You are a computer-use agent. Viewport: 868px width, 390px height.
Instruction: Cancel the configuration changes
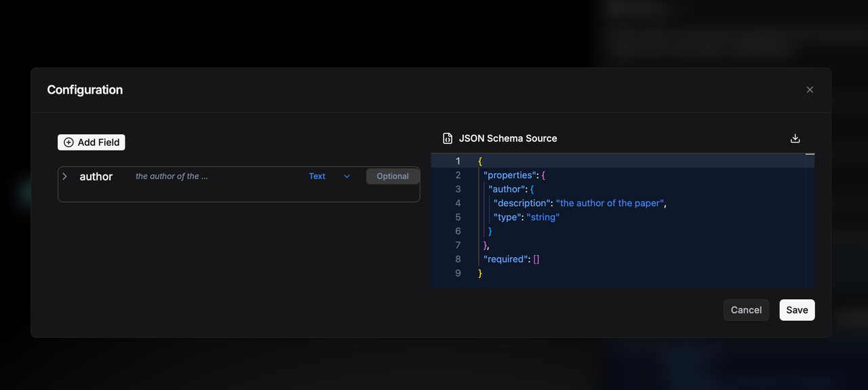click(x=746, y=310)
